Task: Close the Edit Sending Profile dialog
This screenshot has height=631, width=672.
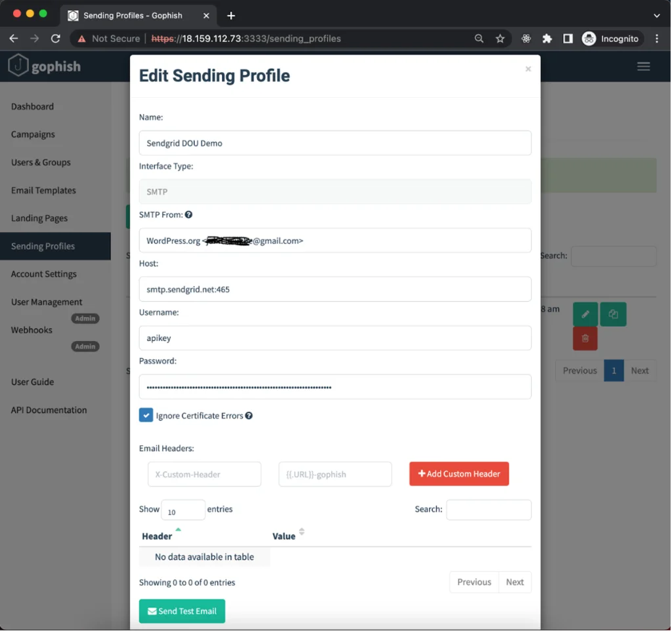Action: click(528, 69)
